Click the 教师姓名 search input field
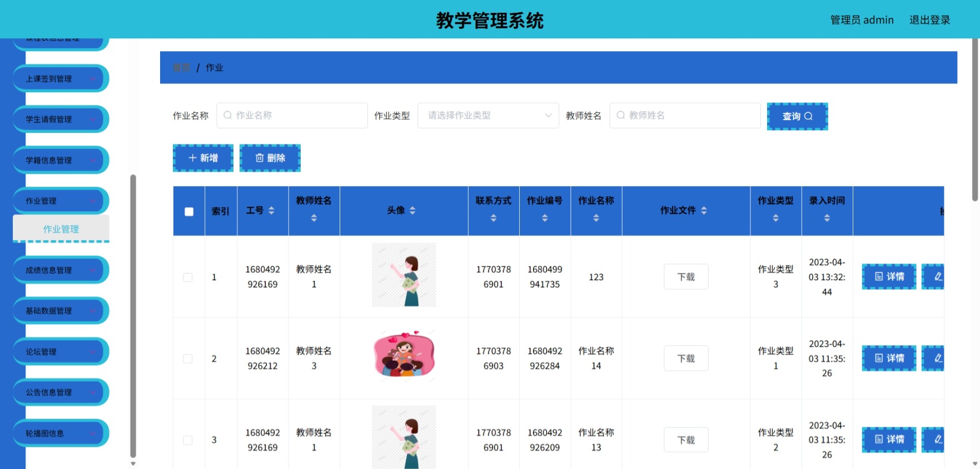Screen dimensions: 980x469 click(x=685, y=116)
